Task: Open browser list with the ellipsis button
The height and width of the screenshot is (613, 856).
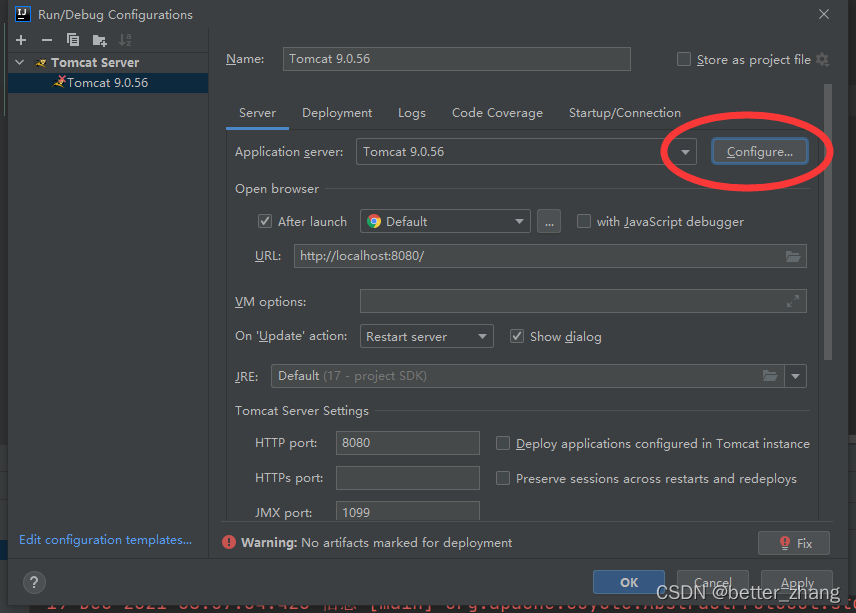Action: point(549,222)
